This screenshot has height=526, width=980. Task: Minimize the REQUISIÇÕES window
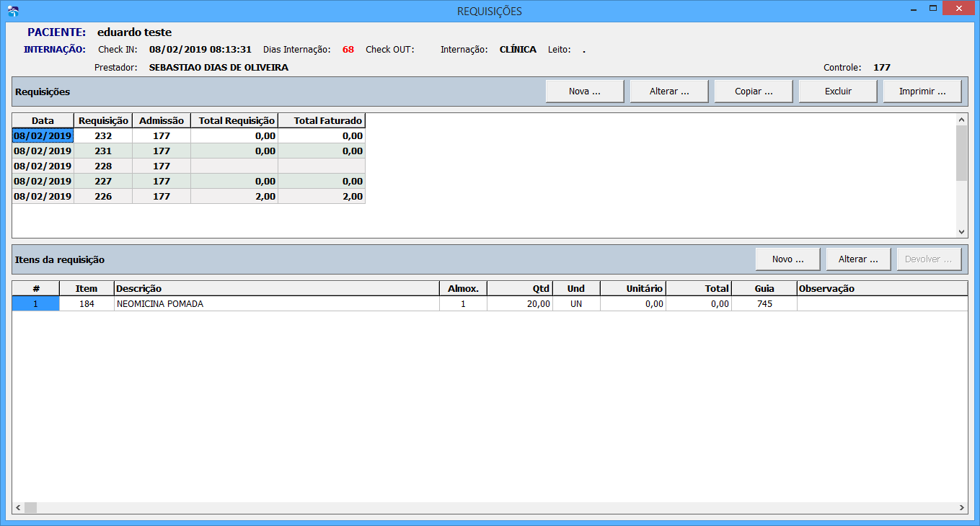[914, 9]
